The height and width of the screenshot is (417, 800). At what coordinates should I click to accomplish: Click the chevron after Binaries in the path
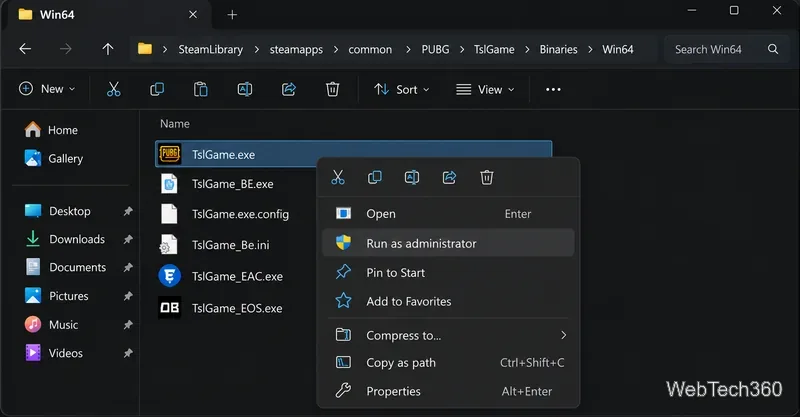point(590,49)
